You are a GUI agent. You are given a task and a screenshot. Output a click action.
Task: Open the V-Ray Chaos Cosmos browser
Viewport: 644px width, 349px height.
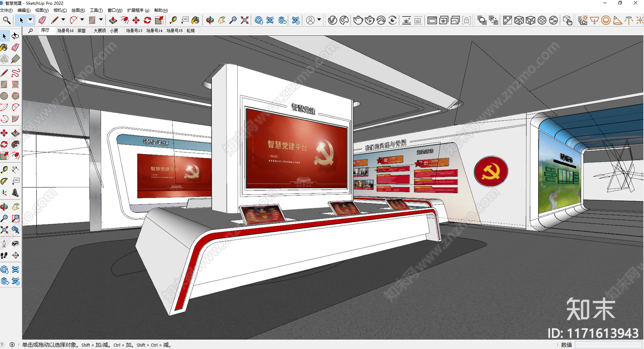[x=344, y=20]
